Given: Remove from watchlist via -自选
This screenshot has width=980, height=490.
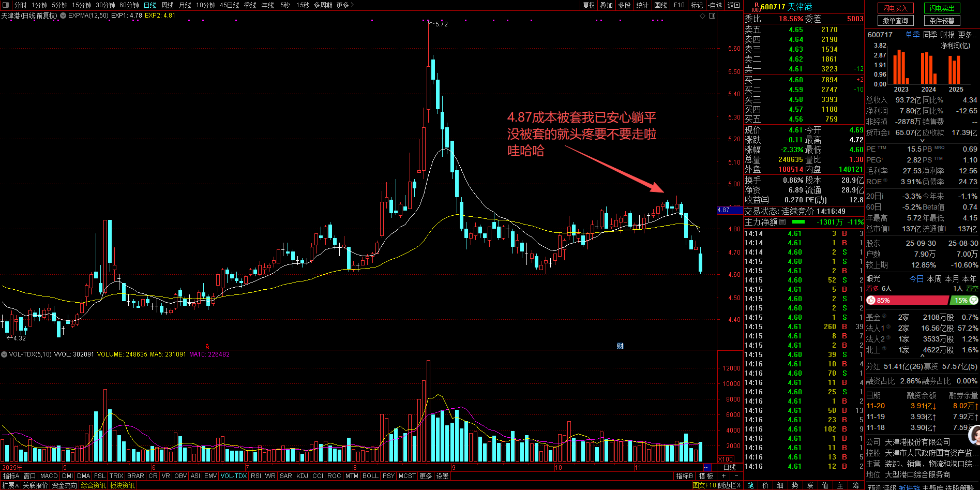Looking at the screenshot, I should coord(715,5).
